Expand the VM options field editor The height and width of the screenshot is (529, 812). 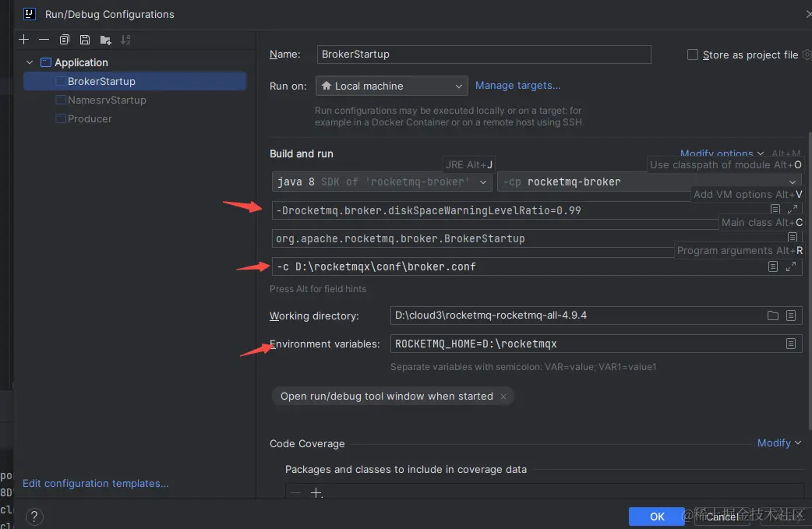pos(793,209)
